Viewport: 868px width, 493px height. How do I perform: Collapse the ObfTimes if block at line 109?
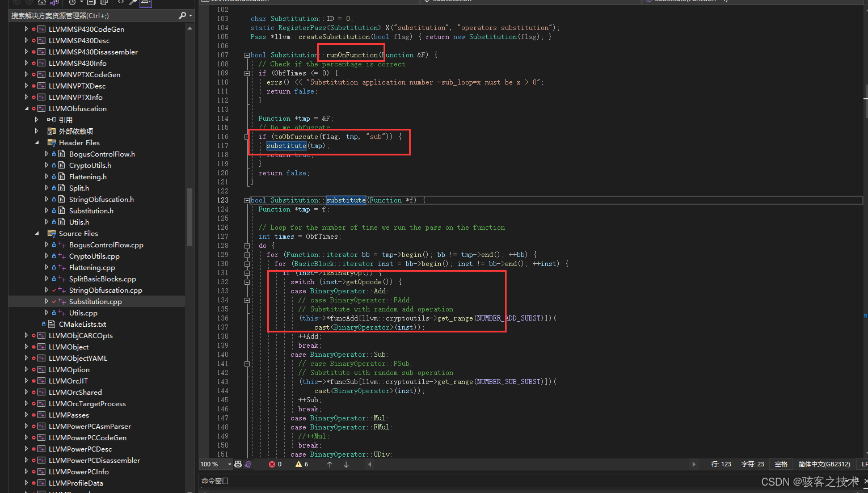pos(247,73)
